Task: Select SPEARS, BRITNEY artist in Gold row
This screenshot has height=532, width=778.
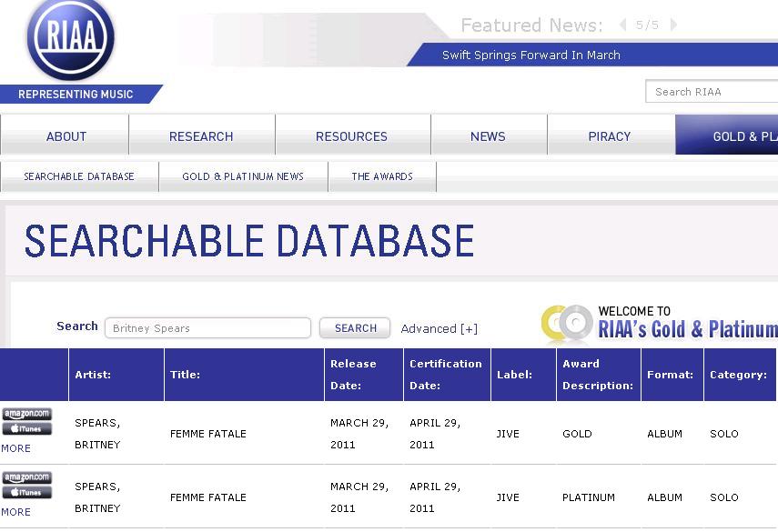Action: [97, 434]
